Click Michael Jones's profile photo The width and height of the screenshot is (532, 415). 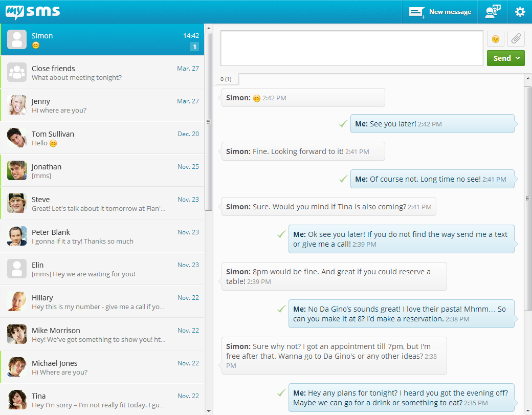point(16,367)
